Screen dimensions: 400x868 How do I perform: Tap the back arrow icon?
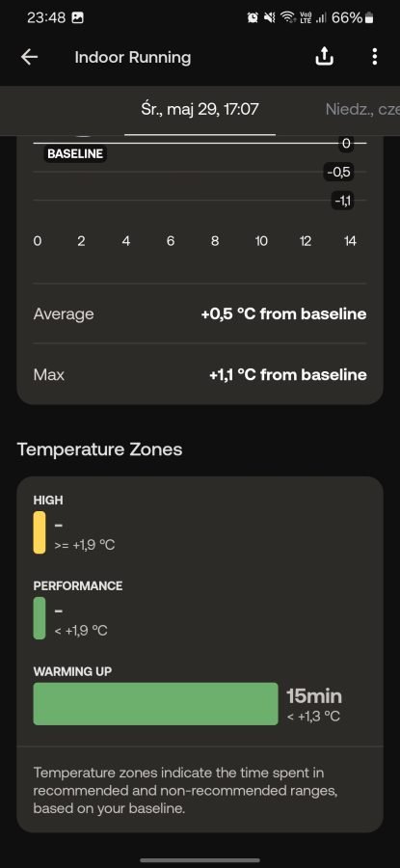tap(29, 57)
